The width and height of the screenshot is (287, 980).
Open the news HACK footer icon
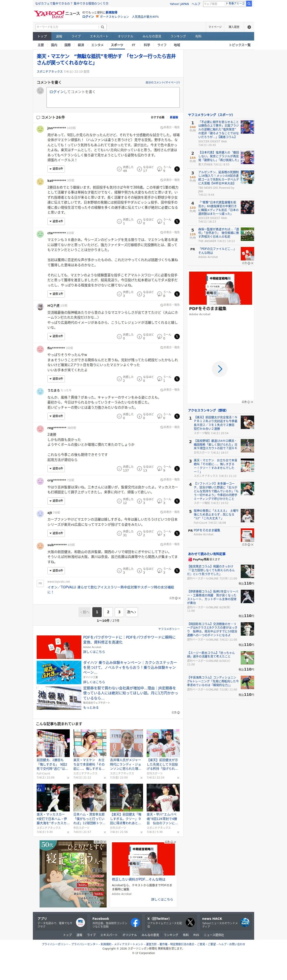tap(245, 922)
